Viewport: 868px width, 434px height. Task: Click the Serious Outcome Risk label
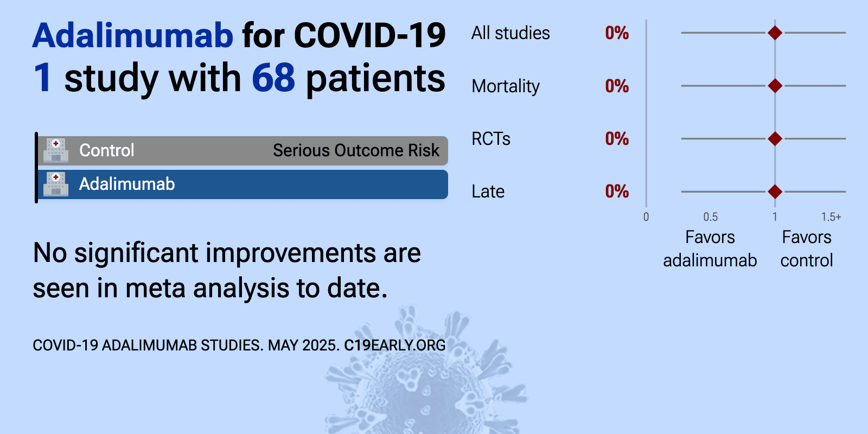pyautogui.click(x=356, y=150)
